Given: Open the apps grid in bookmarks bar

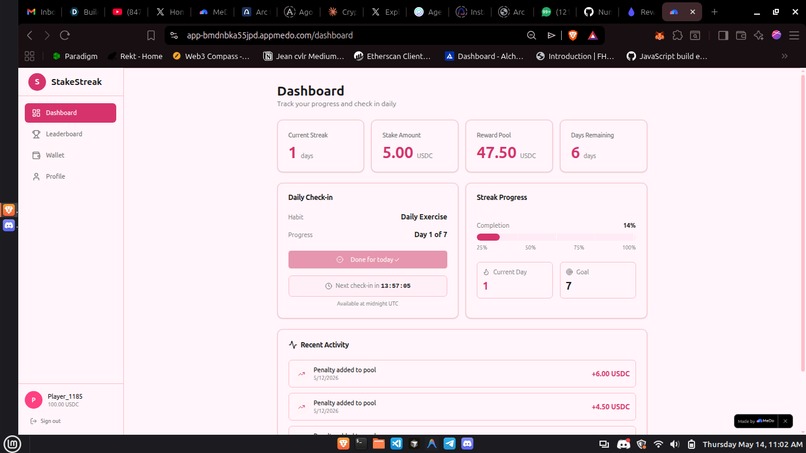Looking at the screenshot, I should pyautogui.click(x=30, y=56).
